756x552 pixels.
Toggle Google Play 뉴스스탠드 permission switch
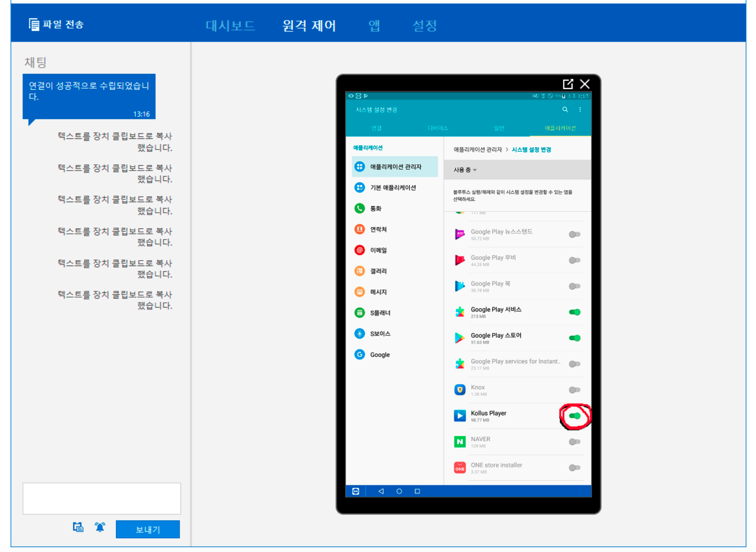[x=574, y=234]
